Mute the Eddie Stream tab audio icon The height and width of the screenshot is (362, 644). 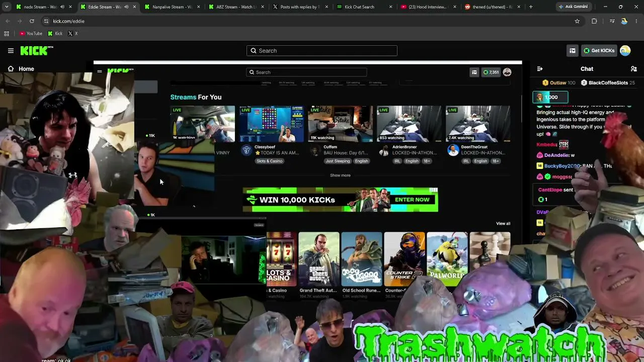pos(126,7)
